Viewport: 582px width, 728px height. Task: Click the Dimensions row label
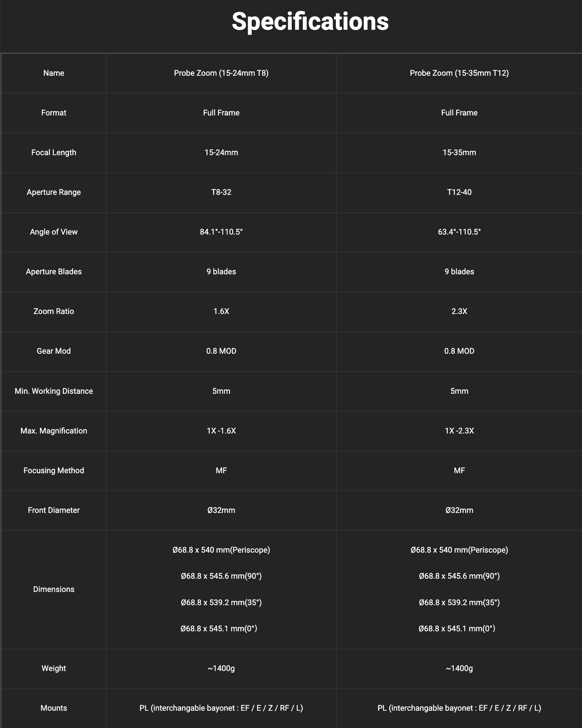click(x=54, y=589)
